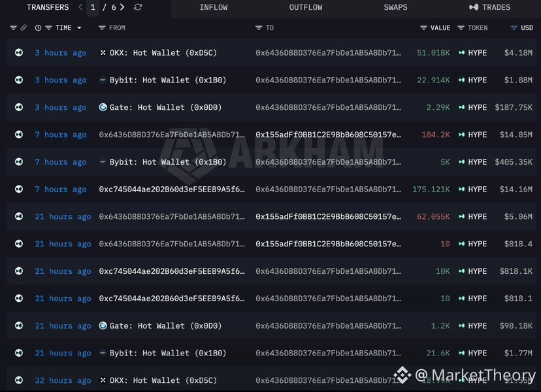The width and height of the screenshot is (541, 392).
Task: Open Gate: Hot Wallet in 1.2K row
Action: pyautogui.click(x=165, y=326)
